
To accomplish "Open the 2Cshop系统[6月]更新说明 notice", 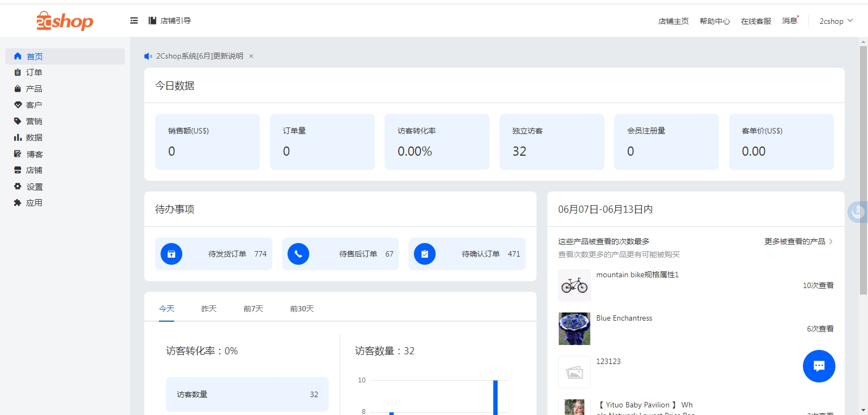I will pos(200,56).
